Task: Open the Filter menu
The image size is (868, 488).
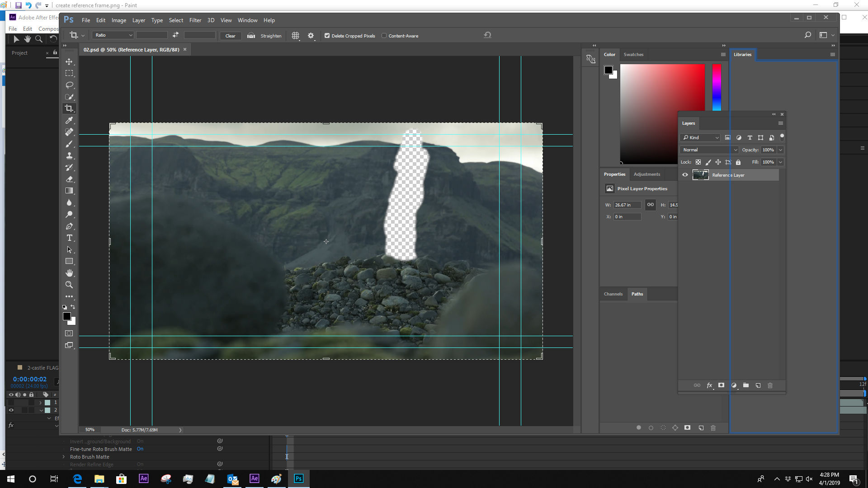Action: (x=195, y=20)
